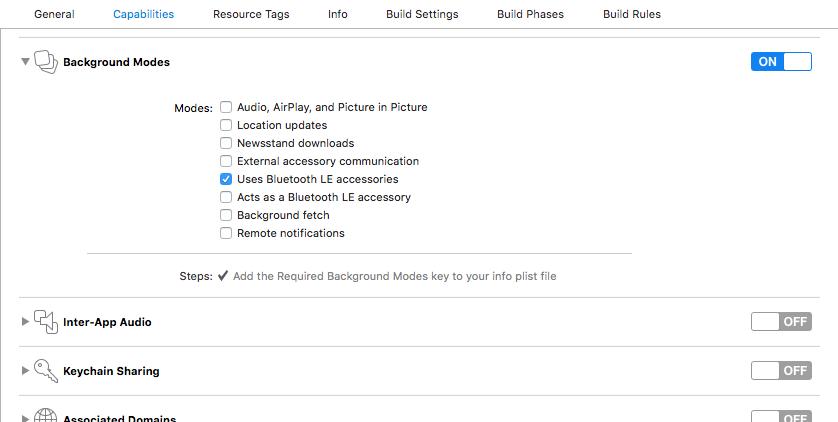Check the Location updates mode
Image resolution: width=838 pixels, height=422 pixels.
pyautogui.click(x=226, y=125)
